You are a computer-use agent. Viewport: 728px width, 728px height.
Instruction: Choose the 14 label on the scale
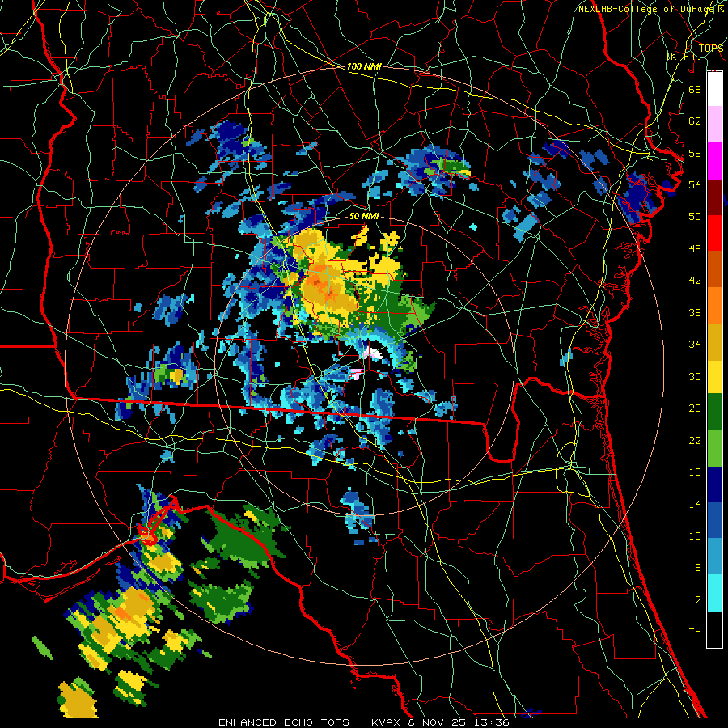coord(695,504)
